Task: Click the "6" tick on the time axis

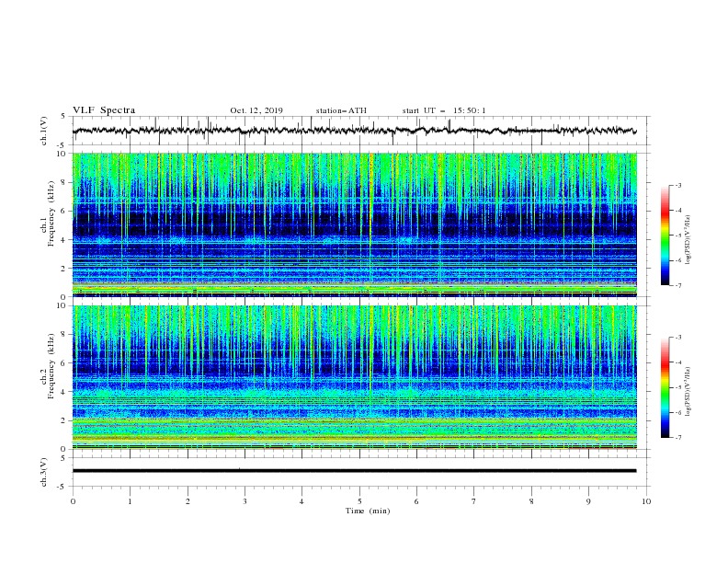Action: pos(416,501)
